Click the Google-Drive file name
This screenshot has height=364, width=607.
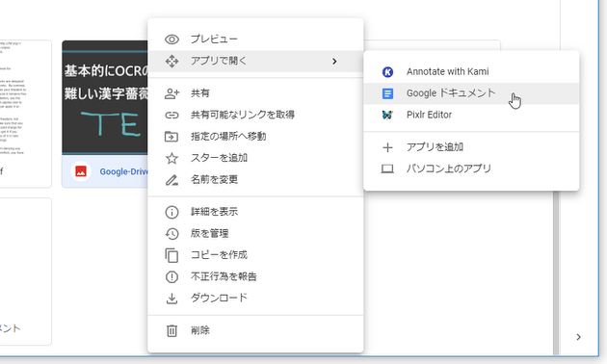pos(123,171)
